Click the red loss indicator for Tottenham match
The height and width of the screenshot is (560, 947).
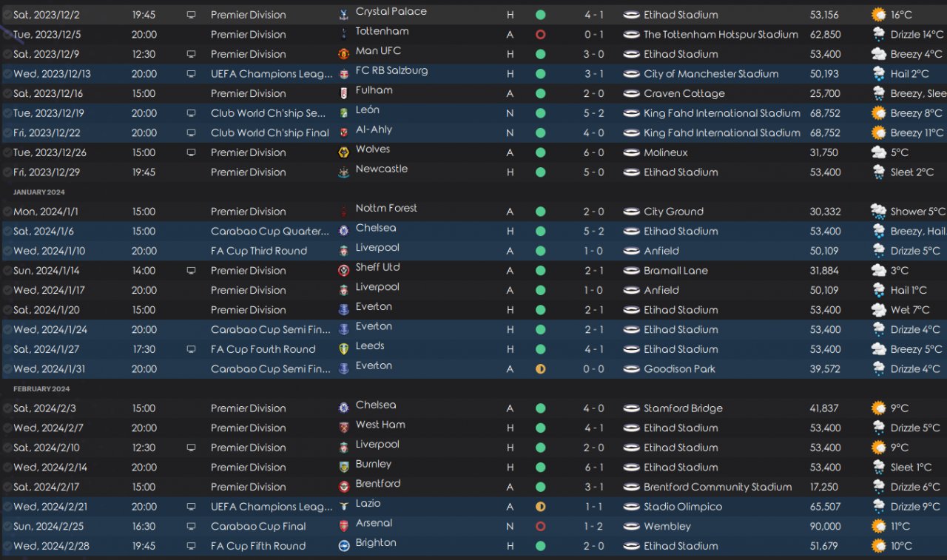(x=540, y=35)
